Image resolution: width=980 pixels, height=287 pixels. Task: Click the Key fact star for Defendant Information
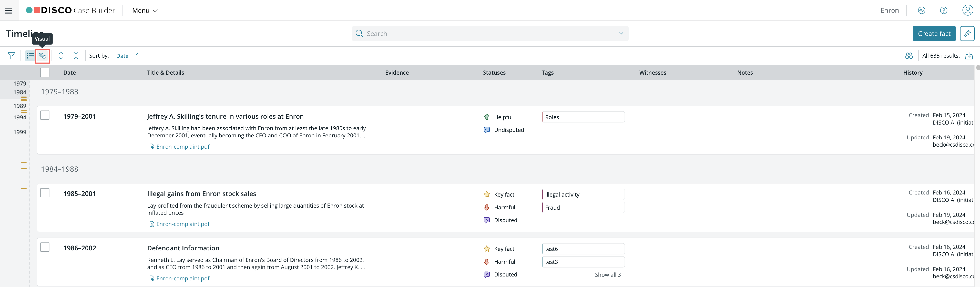487,249
